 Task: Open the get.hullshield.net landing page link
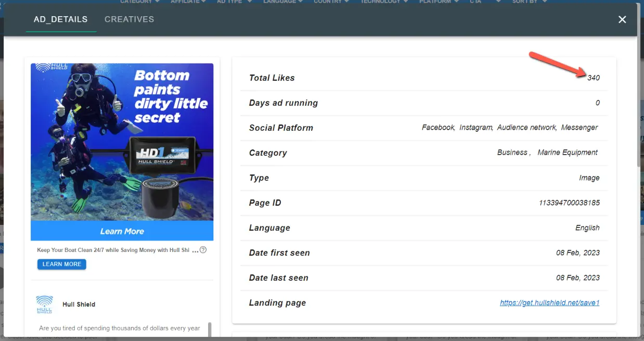coord(549,302)
